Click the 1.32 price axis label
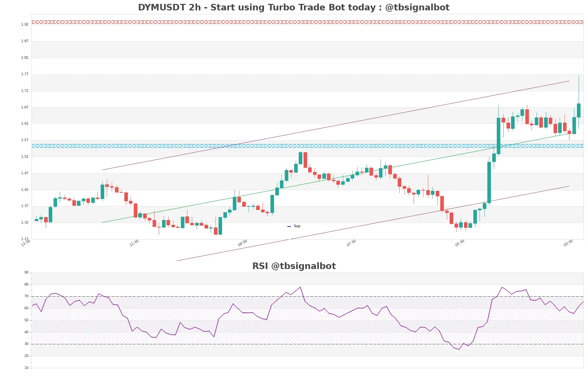This screenshot has height=392, width=588. tap(25, 223)
